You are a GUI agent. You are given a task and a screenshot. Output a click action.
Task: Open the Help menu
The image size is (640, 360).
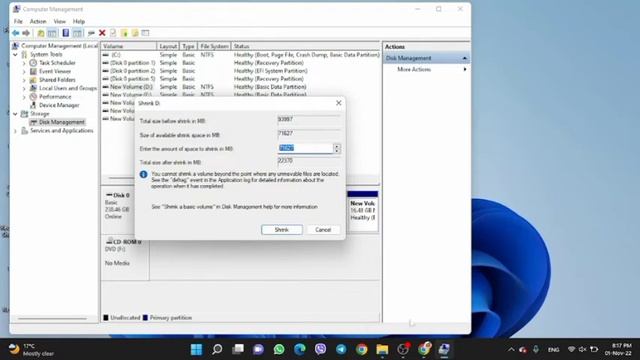click(79, 21)
